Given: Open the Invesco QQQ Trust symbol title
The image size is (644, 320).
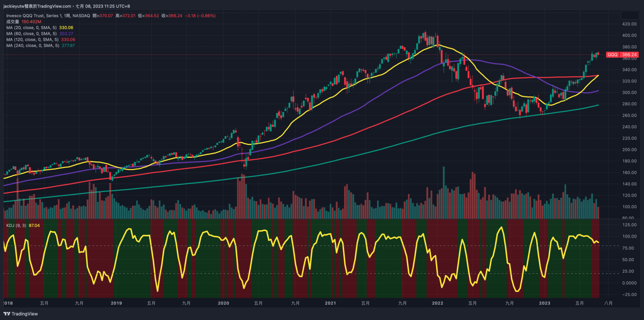Looking at the screenshot, I should coord(48,16).
